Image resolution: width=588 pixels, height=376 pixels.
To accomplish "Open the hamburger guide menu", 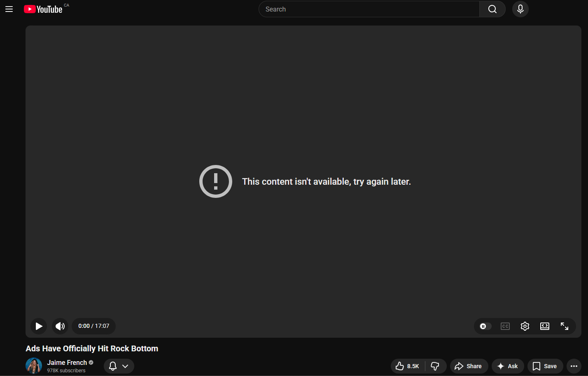I will 9,9.
